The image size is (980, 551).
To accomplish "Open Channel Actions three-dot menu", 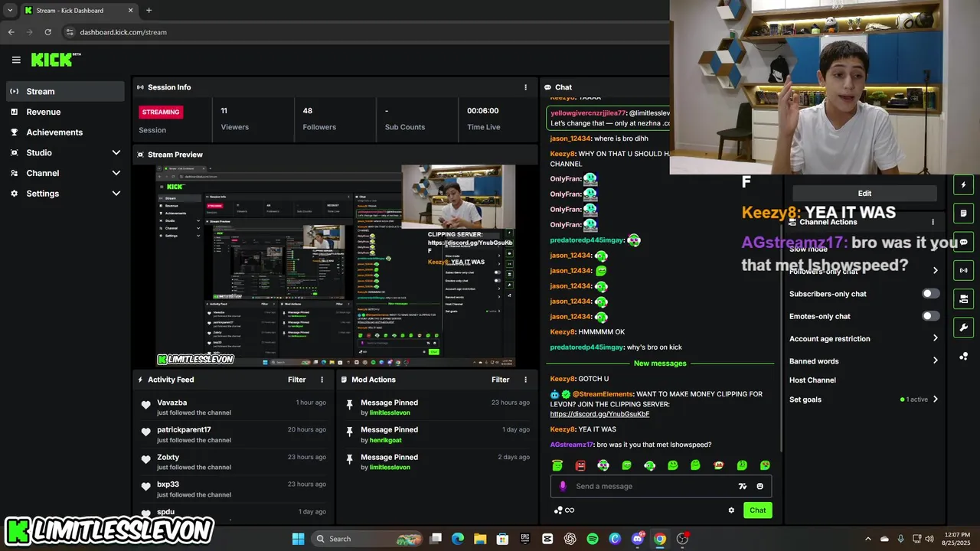I will (x=933, y=222).
